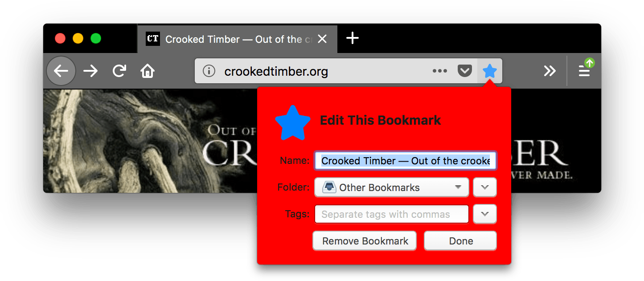644x281 pixels.
Task: Go back using the back arrow
Action: [61, 71]
